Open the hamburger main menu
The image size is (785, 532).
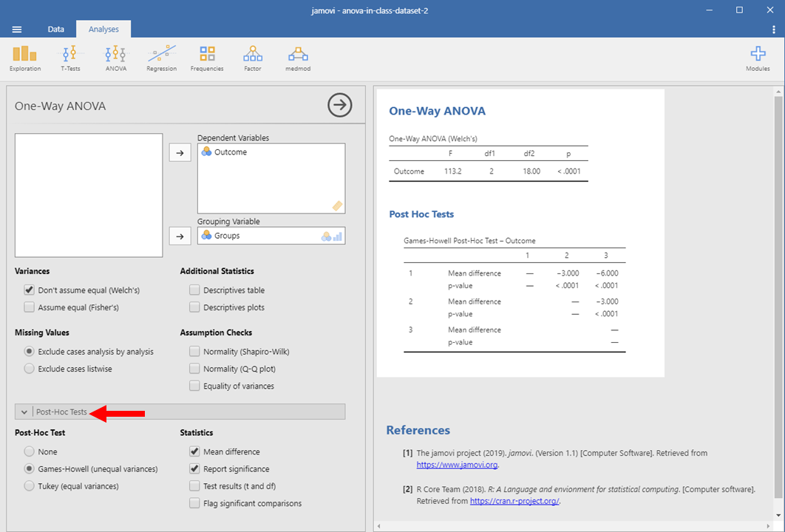(17, 30)
